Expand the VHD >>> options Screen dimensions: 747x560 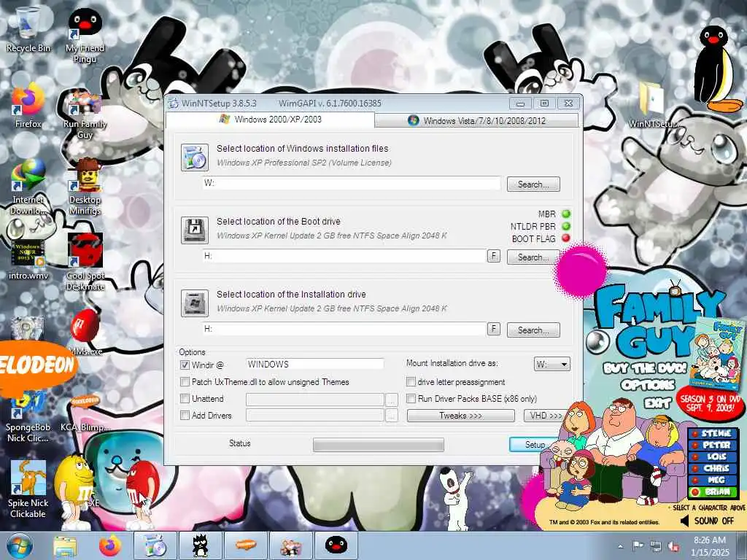tap(546, 416)
